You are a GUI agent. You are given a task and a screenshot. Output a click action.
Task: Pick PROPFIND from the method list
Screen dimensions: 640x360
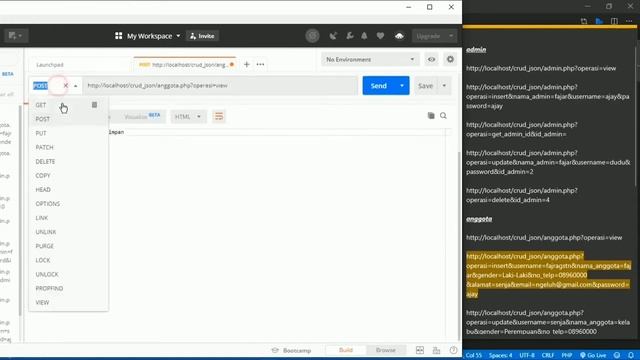coord(49,288)
